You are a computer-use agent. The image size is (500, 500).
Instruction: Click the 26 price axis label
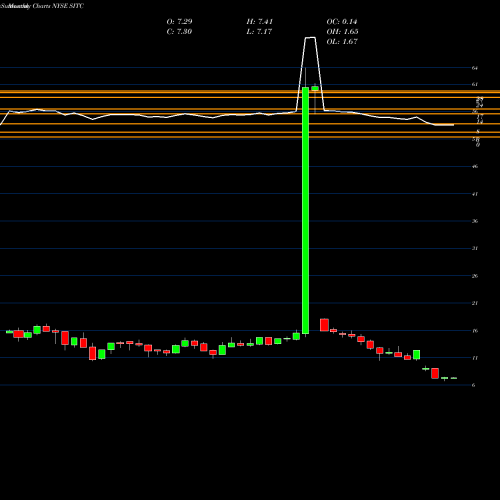pyautogui.click(x=475, y=276)
